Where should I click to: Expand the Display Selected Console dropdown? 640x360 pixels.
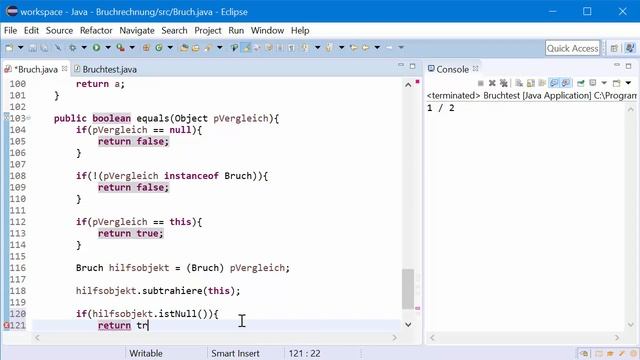tap(604, 83)
